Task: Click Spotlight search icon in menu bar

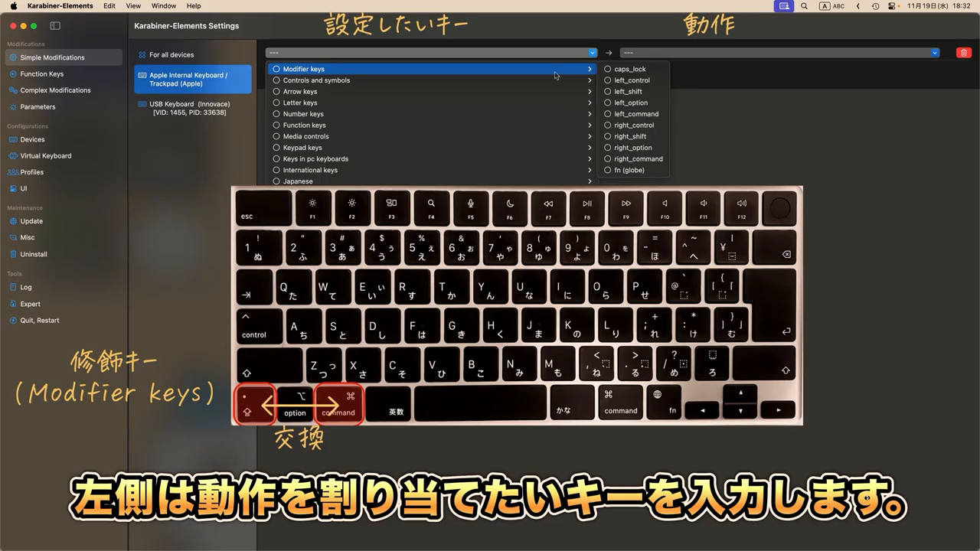Action: point(804,6)
